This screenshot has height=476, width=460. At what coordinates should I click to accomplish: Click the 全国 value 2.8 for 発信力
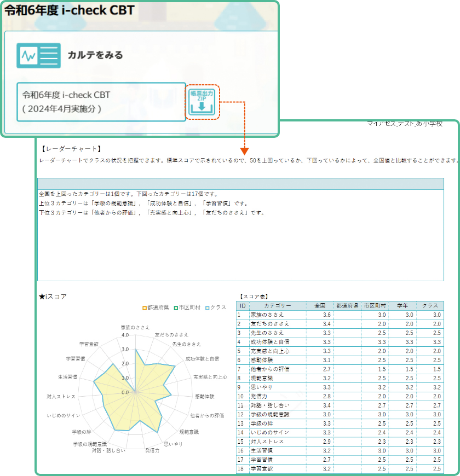coord(327,397)
